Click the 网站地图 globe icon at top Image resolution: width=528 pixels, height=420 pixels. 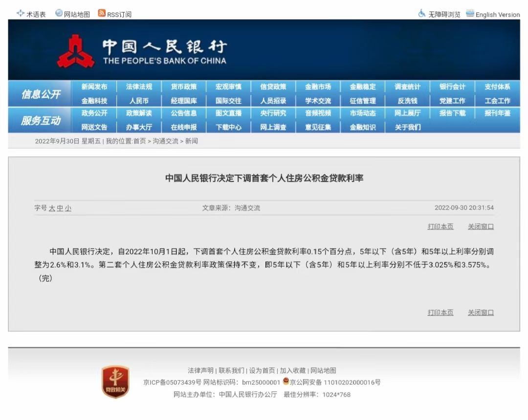pos(59,13)
